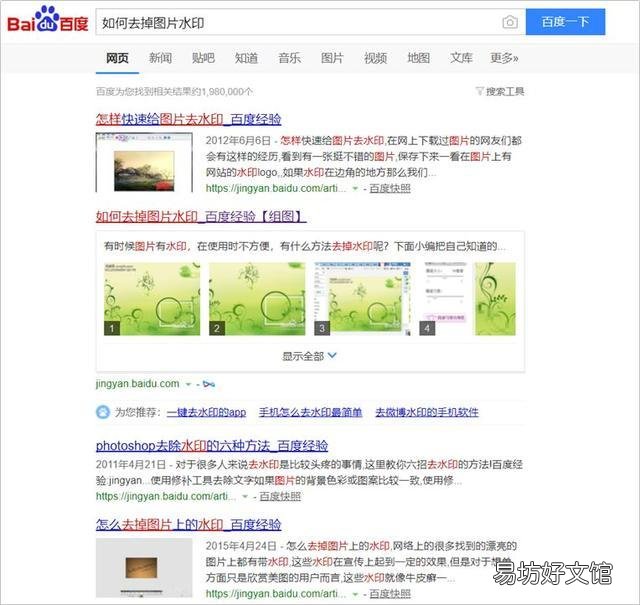640x605 pixels.
Task: Click the funnel icon beside 搜索工具
Action: coord(480,91)
